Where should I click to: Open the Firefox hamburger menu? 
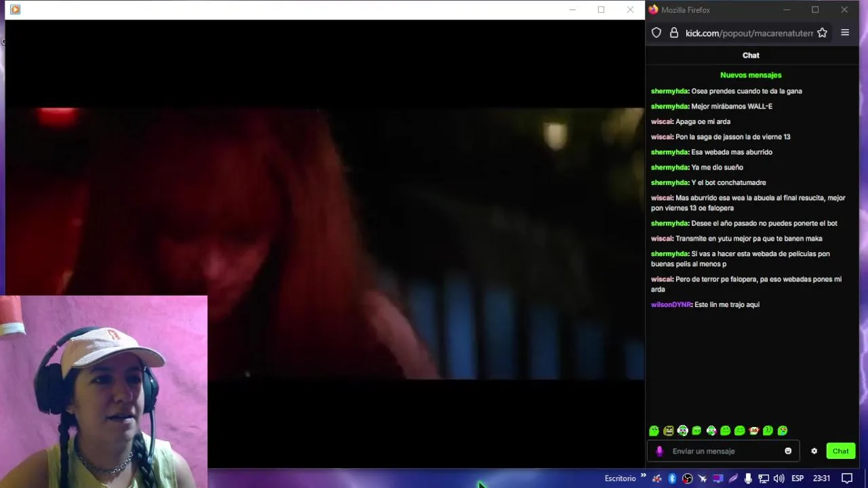pos(845,33)
